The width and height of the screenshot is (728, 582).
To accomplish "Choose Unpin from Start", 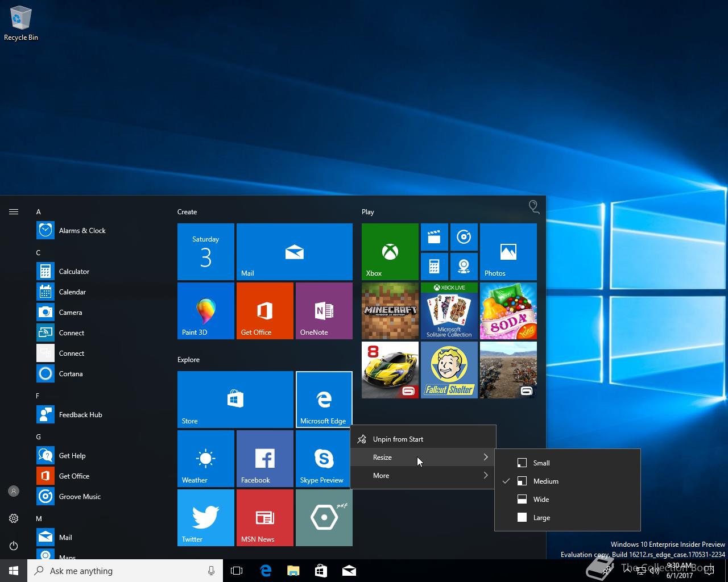I will (423, 439).
